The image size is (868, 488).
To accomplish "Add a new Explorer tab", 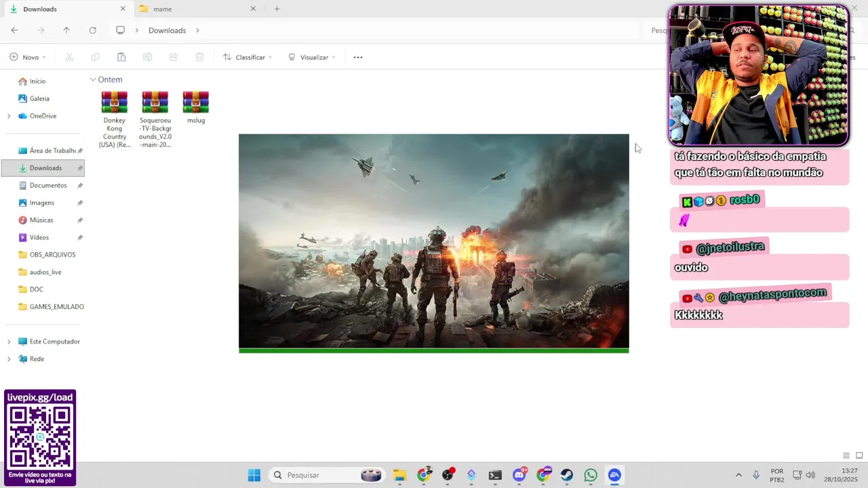I will tap(277, 9).
